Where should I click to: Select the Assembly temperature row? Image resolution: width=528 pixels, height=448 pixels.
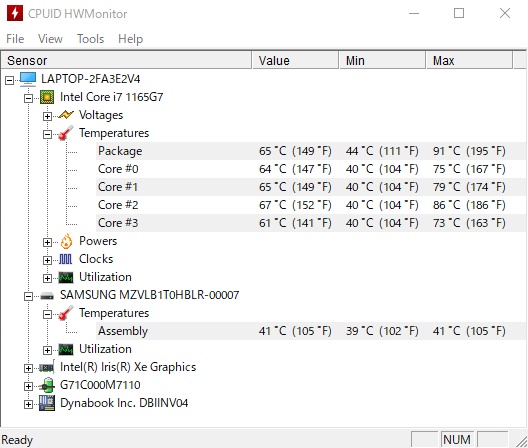311,331
